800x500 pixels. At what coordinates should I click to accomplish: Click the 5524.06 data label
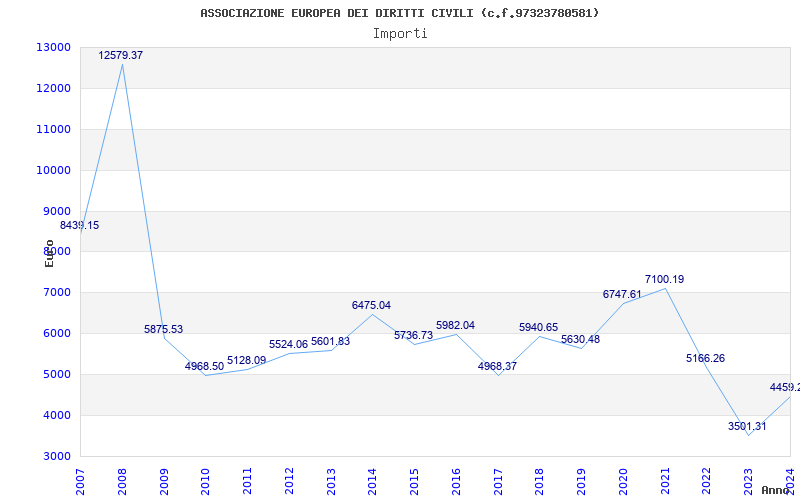(288, 345)
